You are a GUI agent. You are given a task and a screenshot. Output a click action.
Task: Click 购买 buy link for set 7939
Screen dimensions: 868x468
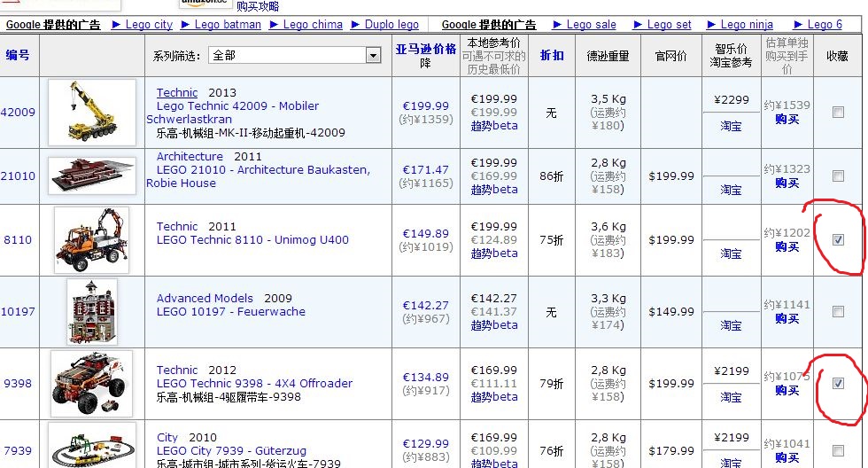(787, 457)
